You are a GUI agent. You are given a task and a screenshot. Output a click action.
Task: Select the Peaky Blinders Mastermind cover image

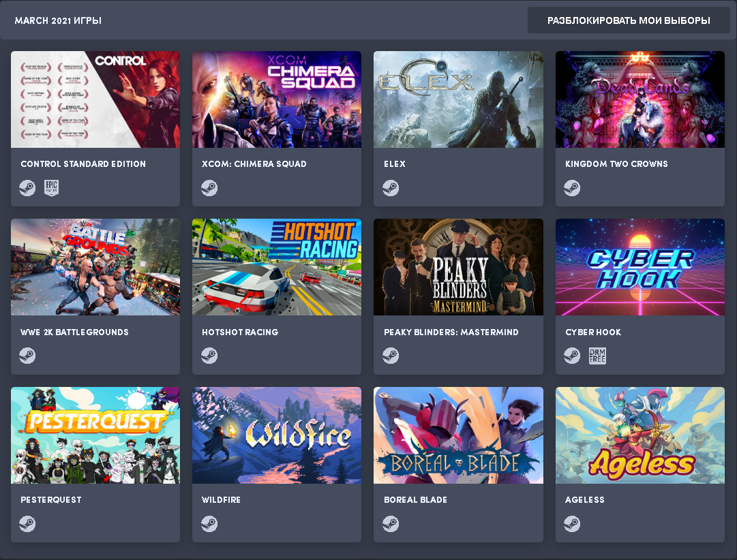point(458,267)
